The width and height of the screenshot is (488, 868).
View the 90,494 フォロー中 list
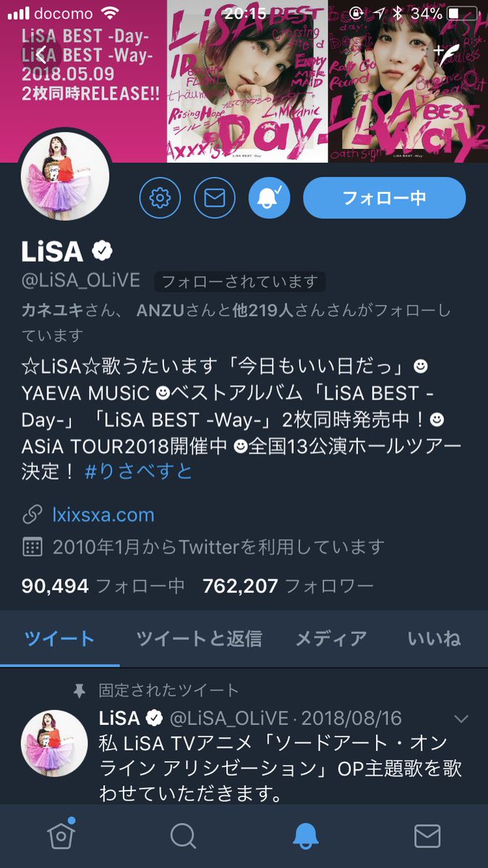tap(103, 585)
